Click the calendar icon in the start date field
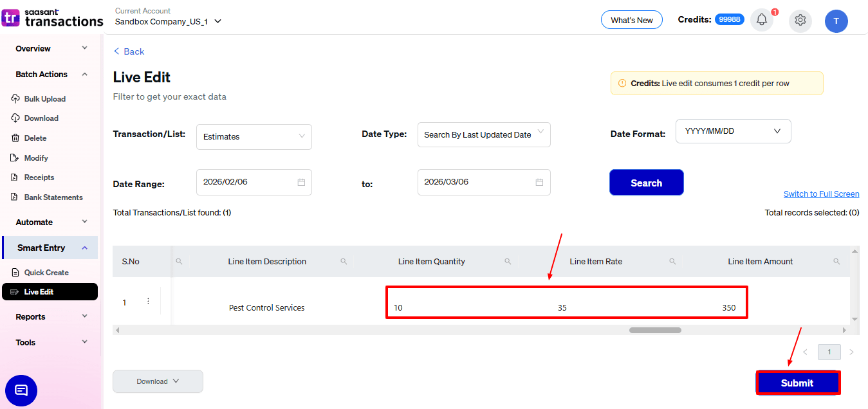The height and width of the screenshot is (409, 868). [301, 182]
